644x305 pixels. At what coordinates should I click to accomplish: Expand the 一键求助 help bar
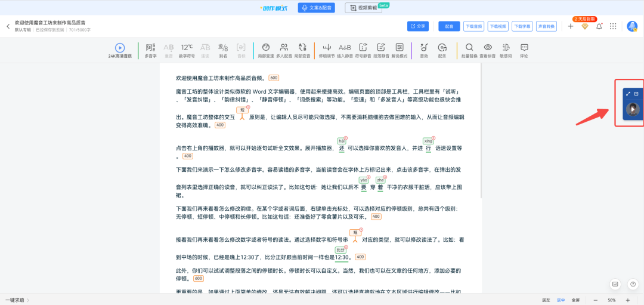[x=17, y=300]
